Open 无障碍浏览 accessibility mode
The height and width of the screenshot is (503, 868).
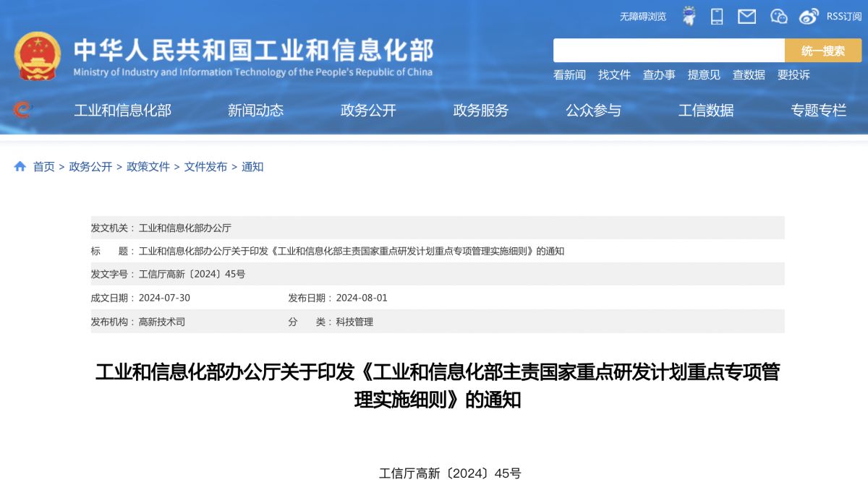[642, 16]
